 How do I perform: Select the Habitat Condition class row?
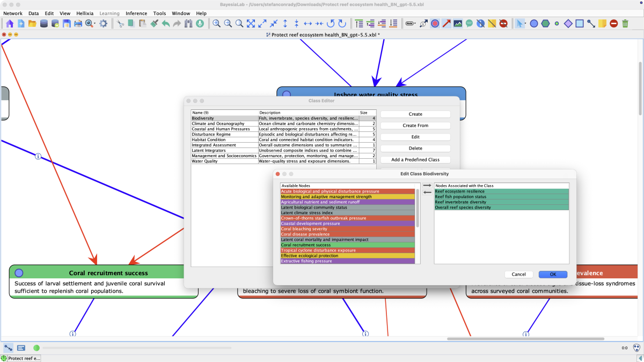(x=283, y=139)
